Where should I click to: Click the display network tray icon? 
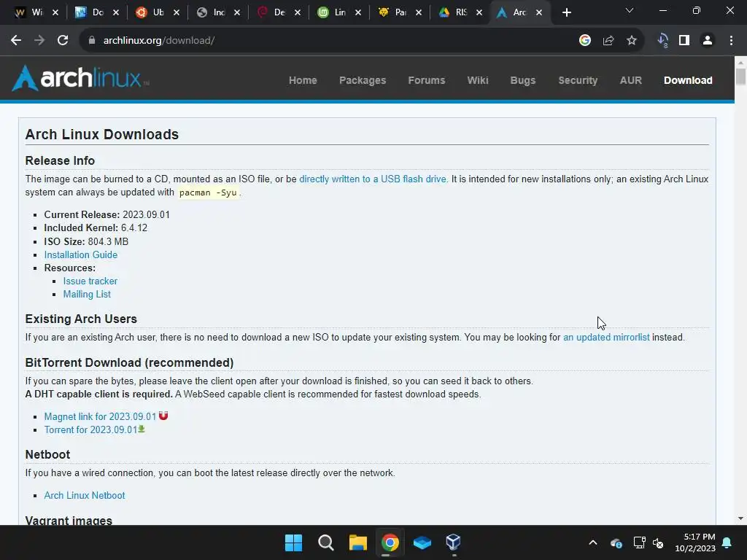(639, 542)
